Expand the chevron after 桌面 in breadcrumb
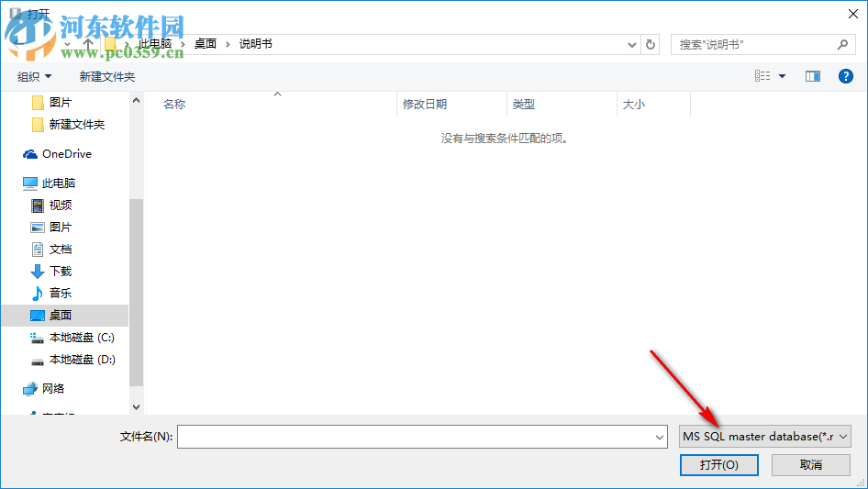 pos(228,44)
